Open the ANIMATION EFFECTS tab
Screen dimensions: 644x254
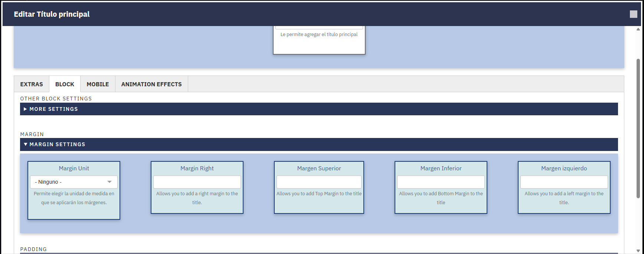(151, 84)
